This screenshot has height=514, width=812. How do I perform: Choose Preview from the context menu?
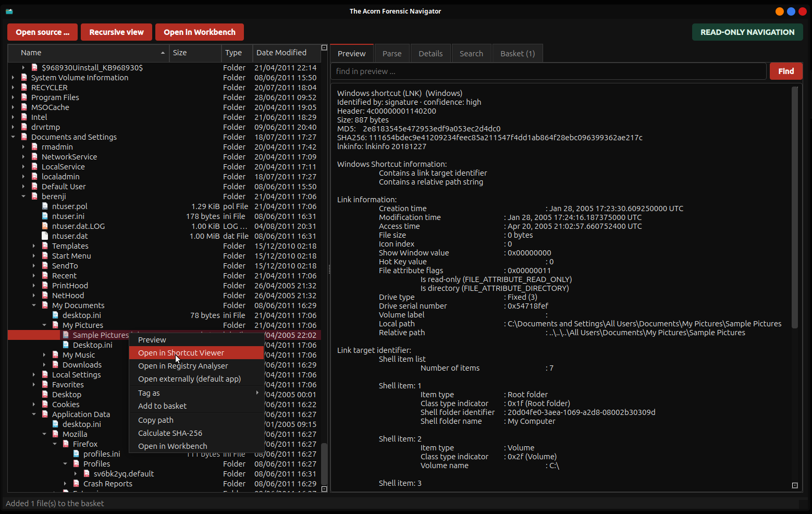coord(196,340)
